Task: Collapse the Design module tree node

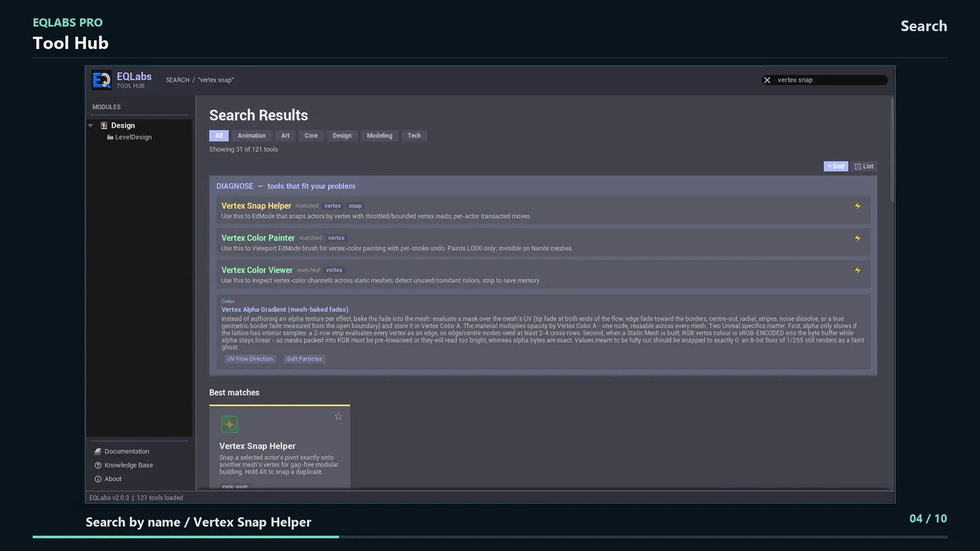Action: tap(91, 125)
